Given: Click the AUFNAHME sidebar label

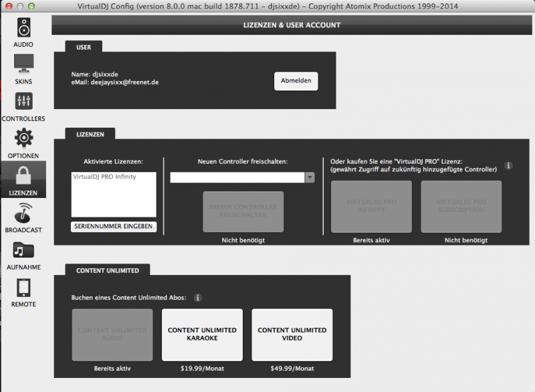Looking at the screenshot, I should tap(23, 267).
